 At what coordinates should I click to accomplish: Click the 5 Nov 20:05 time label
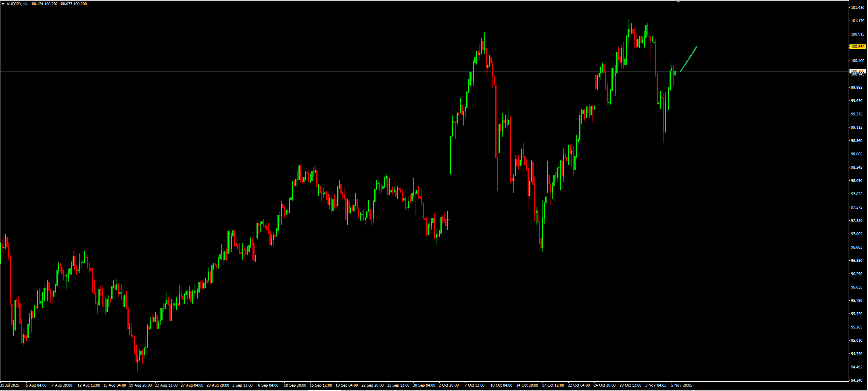tap(681, 385)
